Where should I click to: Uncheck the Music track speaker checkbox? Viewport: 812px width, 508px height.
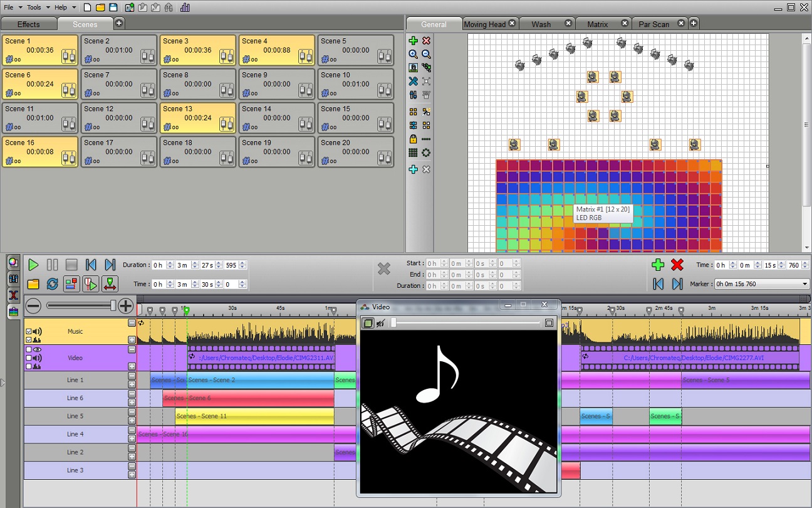(x=29, y=332)
